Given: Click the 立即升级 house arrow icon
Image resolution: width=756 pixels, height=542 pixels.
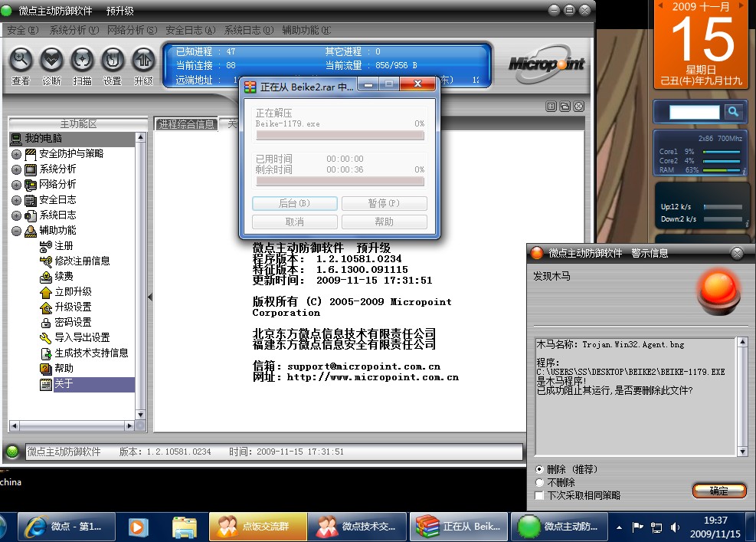Looking at the screenshot, I should click(x=46, y=293).
